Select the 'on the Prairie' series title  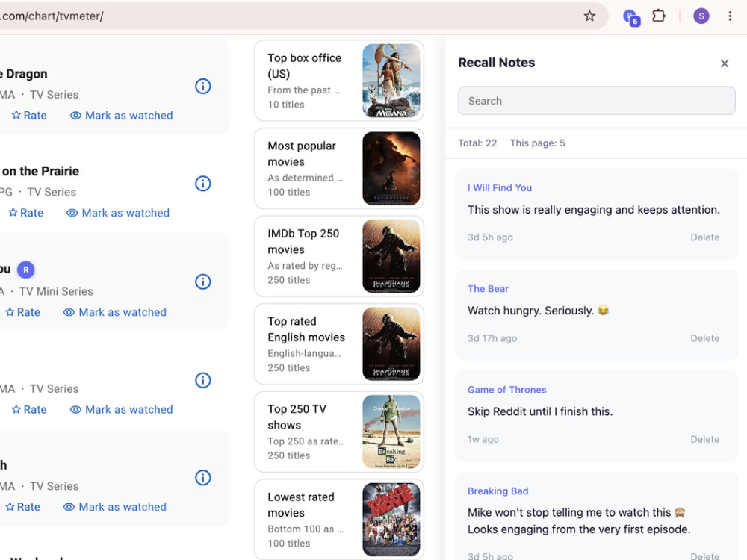pos(40,171)
